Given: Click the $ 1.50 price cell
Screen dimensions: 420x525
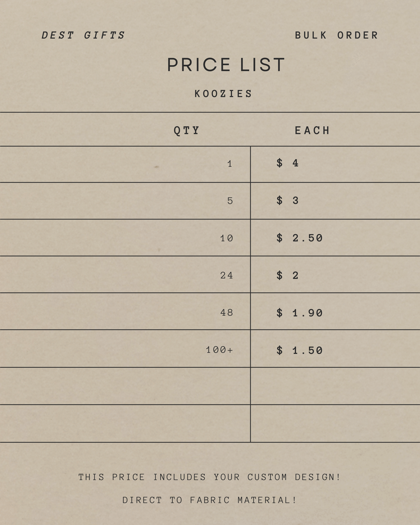Looking at the screenshot, I should (x=299, y=351).
